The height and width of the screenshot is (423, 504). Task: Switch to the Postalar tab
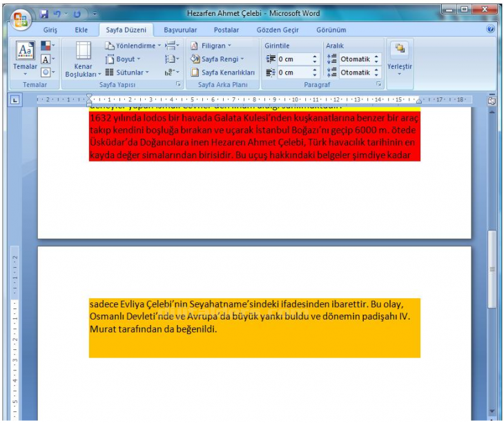coord(226,30)
